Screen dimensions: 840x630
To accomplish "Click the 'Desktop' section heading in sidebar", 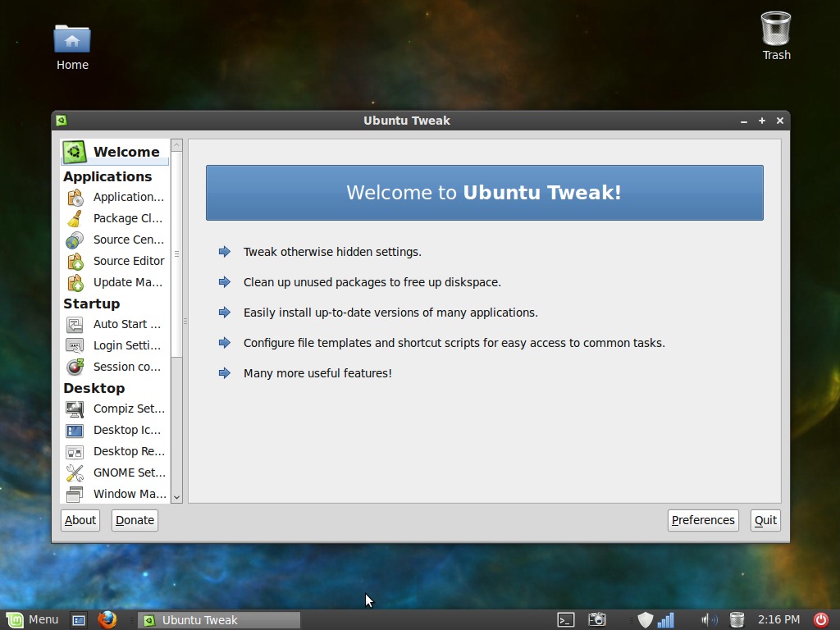I will 94,388.
